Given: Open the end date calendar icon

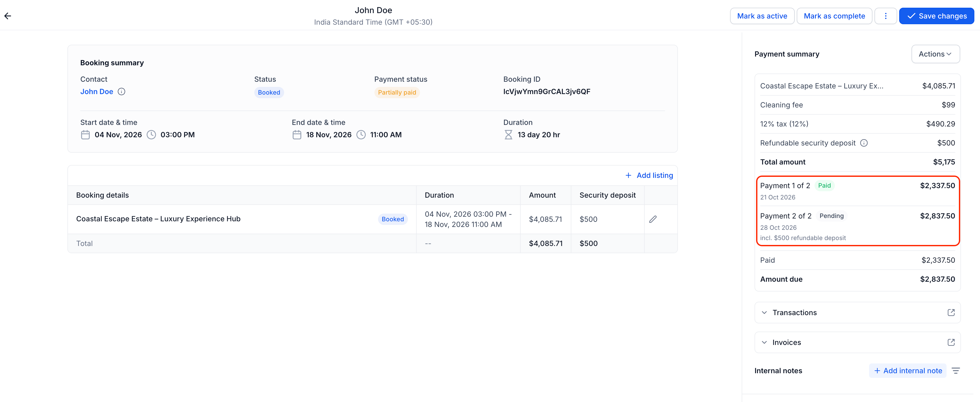Looking at the screenshot, I should pyautogui.click(x=297, y=135).
